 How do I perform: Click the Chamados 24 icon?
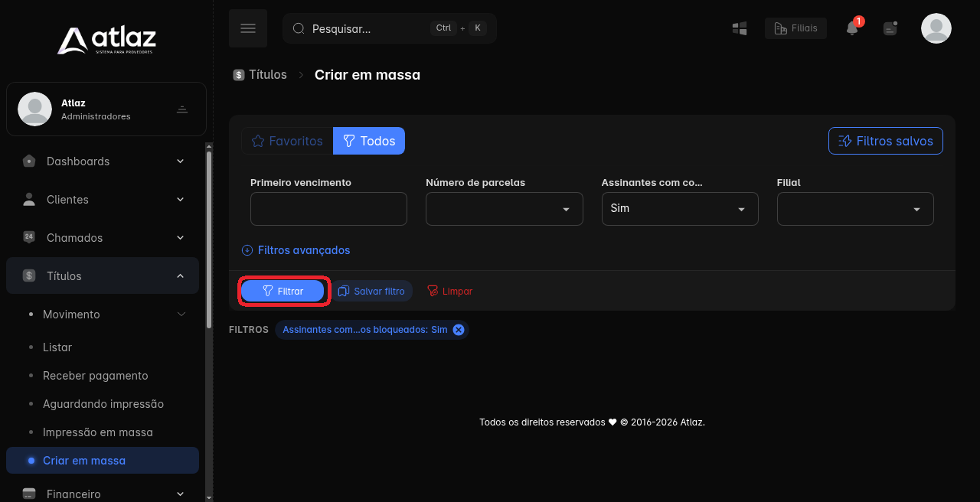(29, 237)
